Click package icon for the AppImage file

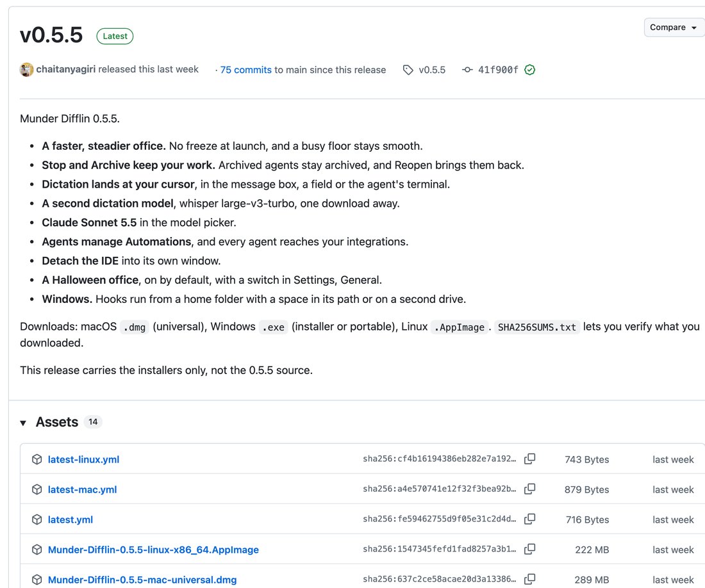(37, 550)
